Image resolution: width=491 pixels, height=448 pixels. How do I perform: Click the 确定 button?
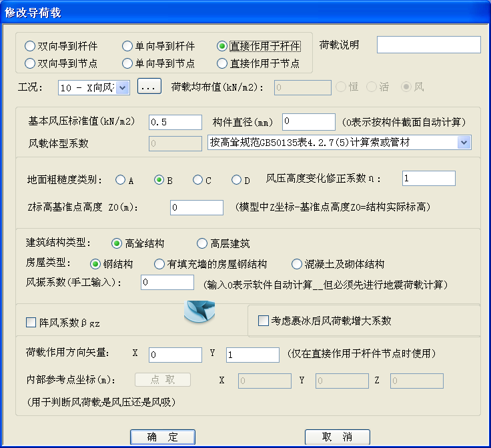(x=163, y=437)
